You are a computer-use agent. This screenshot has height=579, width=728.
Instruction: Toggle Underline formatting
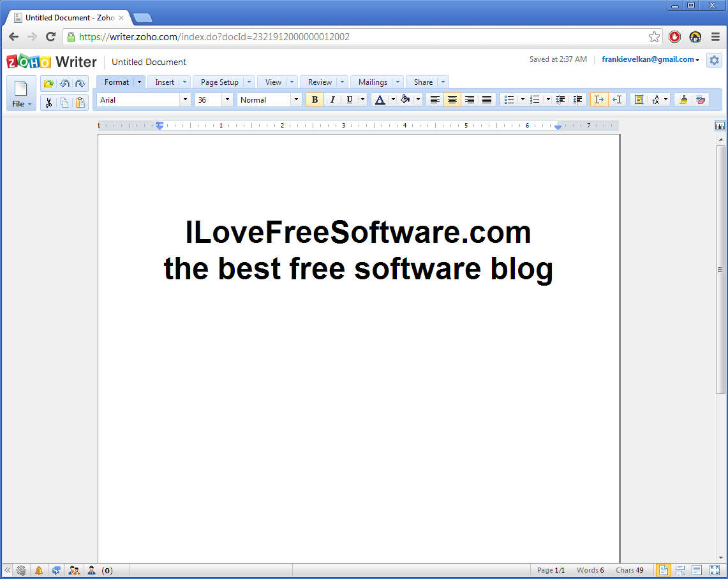pyautogui.click(x=350, y=99)
